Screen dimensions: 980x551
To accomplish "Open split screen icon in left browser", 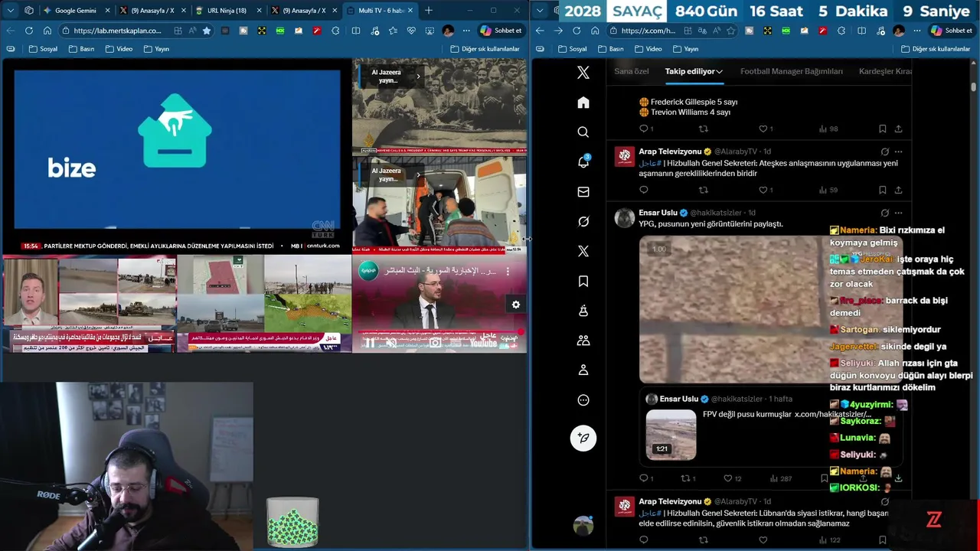I will point(356,31).
